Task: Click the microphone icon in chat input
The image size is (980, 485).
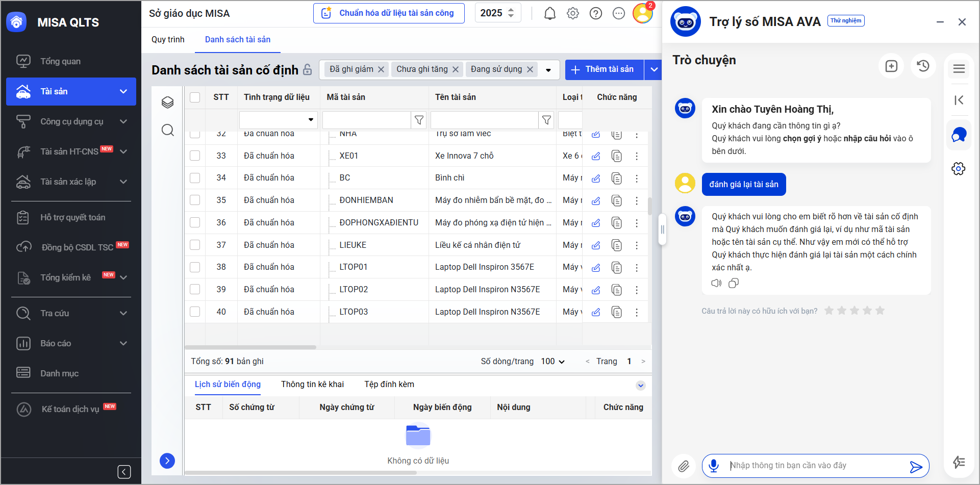Action: pyautogui.click(x=714, y=466)
